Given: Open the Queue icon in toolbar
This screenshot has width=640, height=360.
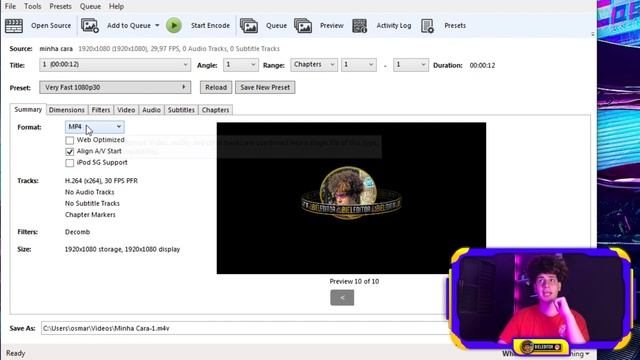Looking at the screenshot, I should (249, 25).
